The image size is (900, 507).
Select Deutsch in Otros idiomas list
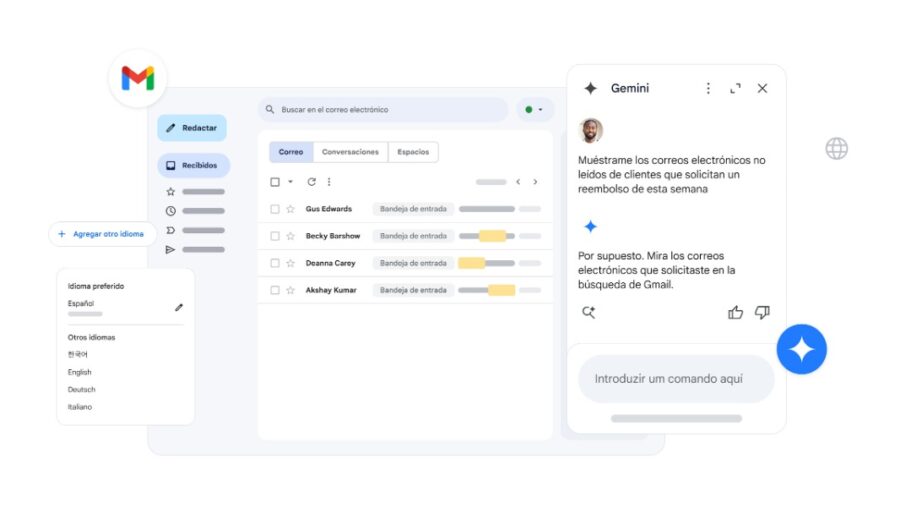pos(82,389)
